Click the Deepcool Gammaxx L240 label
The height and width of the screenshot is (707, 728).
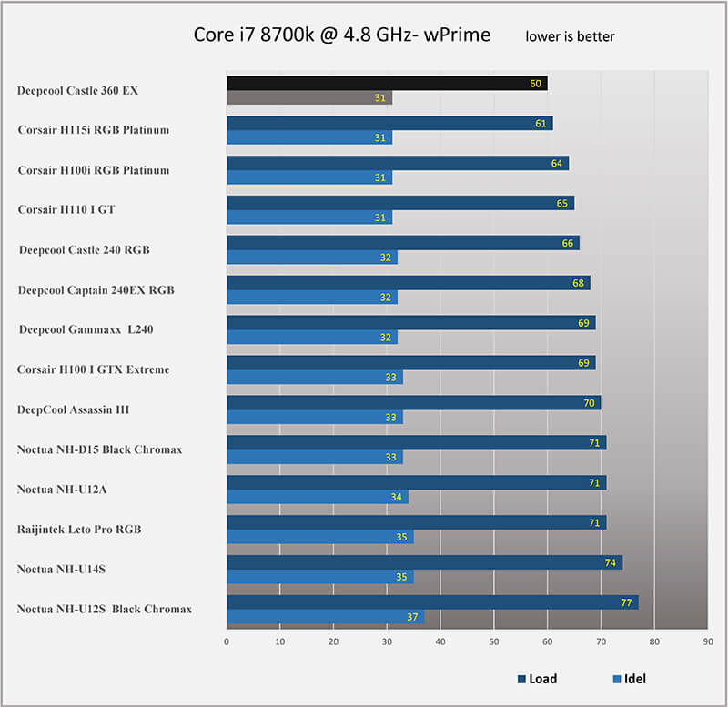pyautogui.click(x=86, y=329)
